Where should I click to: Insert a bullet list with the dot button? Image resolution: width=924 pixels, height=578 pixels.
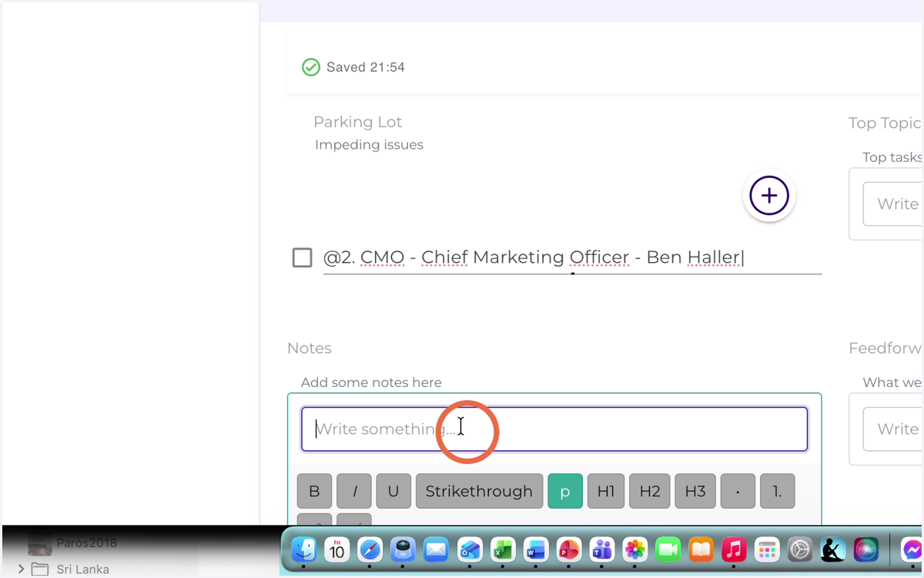(x=738, y=492)
